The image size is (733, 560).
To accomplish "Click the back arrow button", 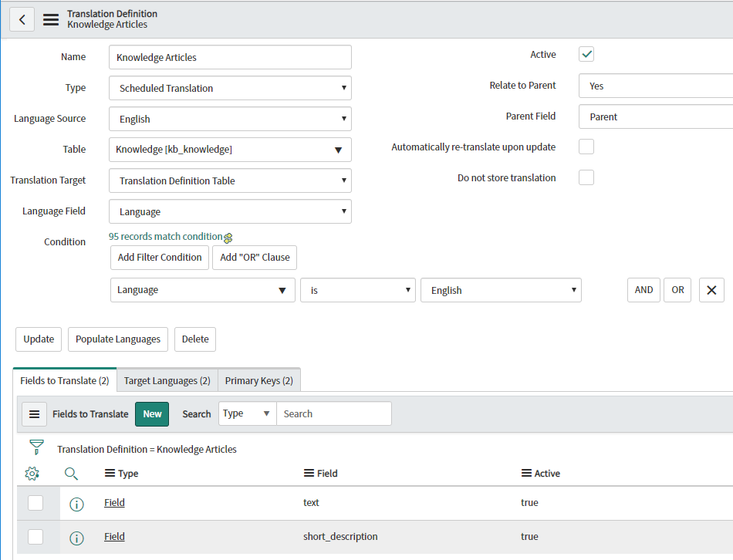I will click(22, 19).
